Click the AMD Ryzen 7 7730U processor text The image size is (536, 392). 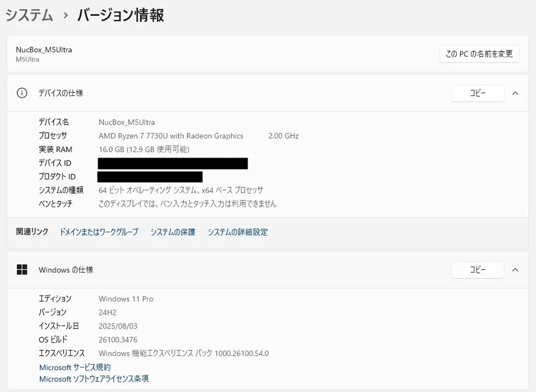pyautogui.click(x=171, y=136)
